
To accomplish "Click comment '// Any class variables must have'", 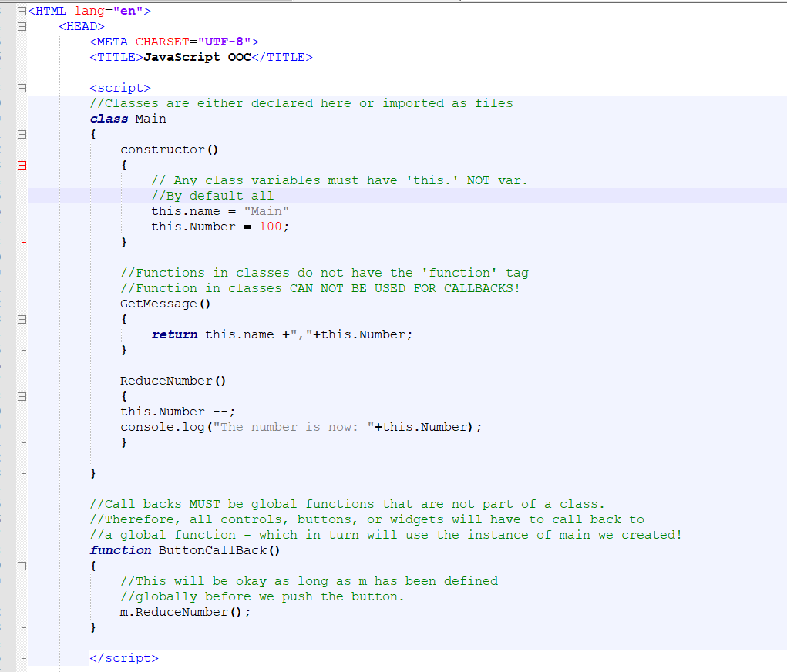I will point(274,180).
